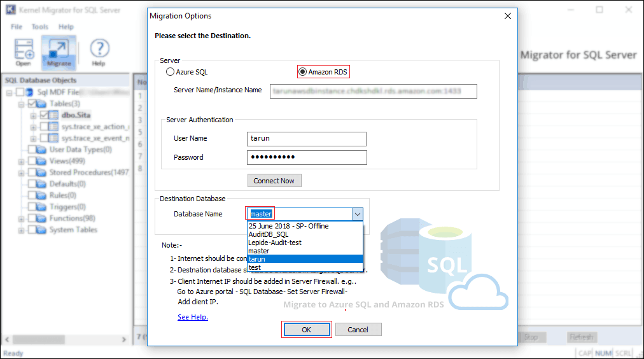Click the Stored Procedures folder icon
The height and width of the screenshot is (359, 644).
click(x=41, y=172)
